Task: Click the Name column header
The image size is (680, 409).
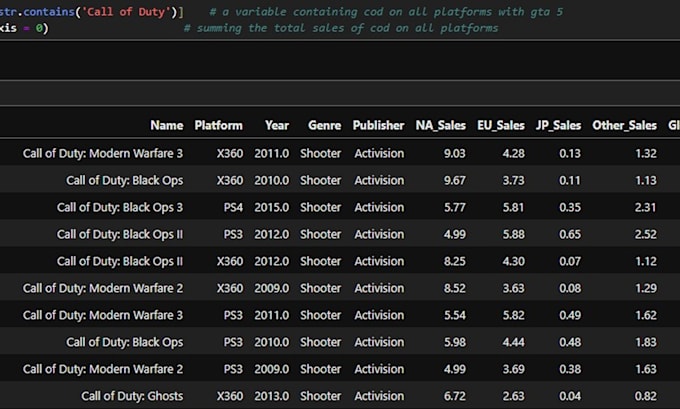Action: pos(167,125)
